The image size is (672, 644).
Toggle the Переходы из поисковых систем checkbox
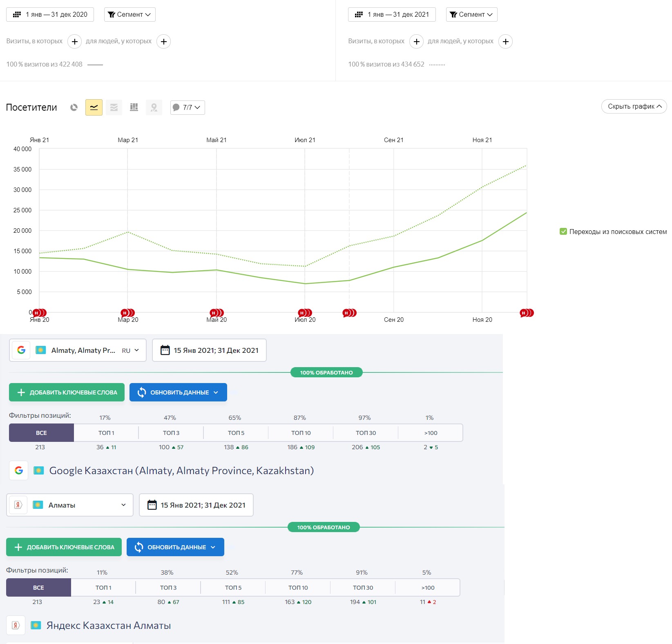pos(563,232)
